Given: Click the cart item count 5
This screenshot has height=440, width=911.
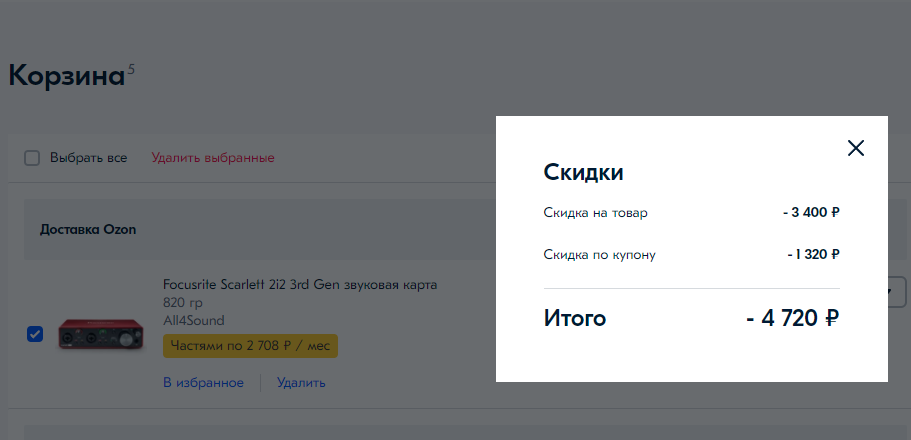Looking at the screenshot, I should (131, 68).
